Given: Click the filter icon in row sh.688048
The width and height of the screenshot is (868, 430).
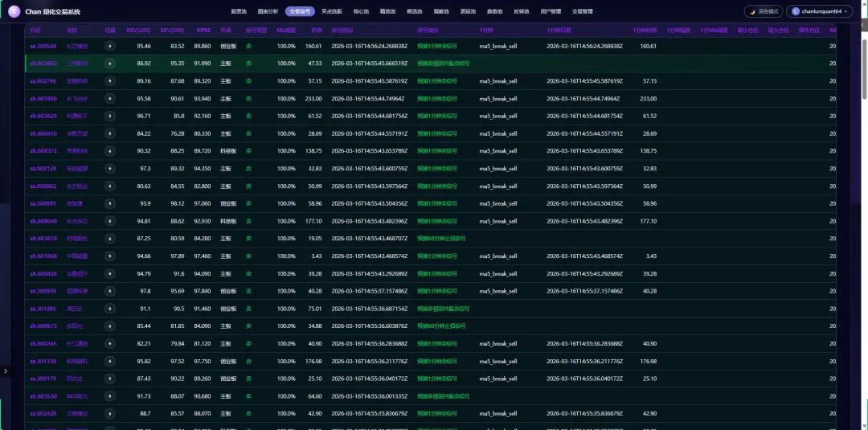Looking at the screenshot, I should [x=109, y=221].
